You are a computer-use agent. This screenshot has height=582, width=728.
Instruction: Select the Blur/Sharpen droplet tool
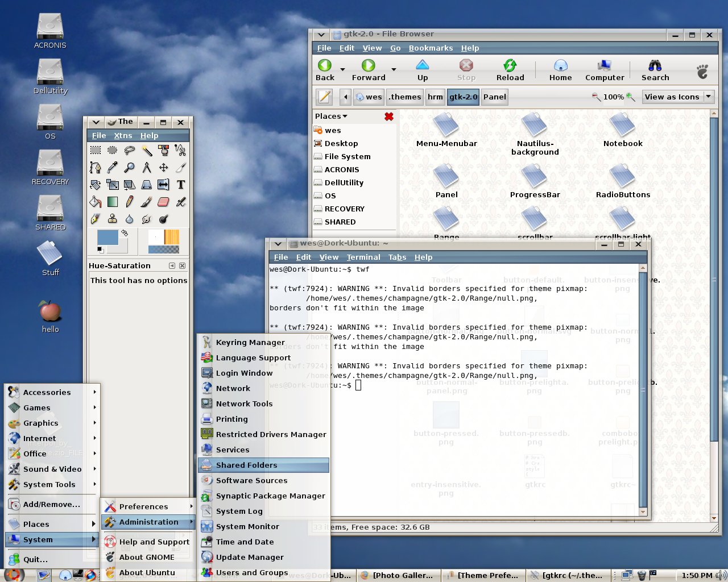point(130,219)
